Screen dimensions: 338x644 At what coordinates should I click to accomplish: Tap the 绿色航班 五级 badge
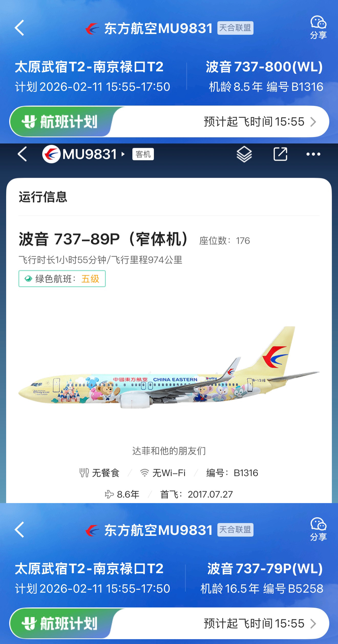[x=62, y=279]
